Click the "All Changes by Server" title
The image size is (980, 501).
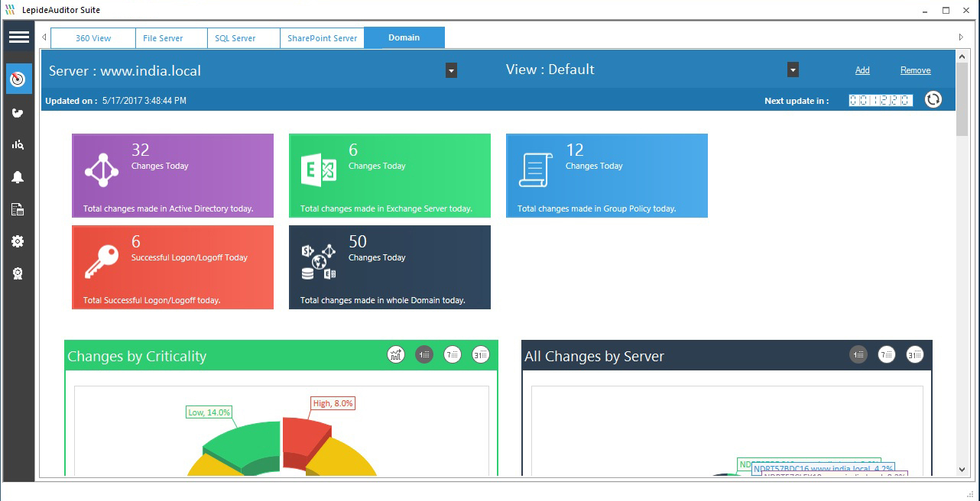click(594, 357)
